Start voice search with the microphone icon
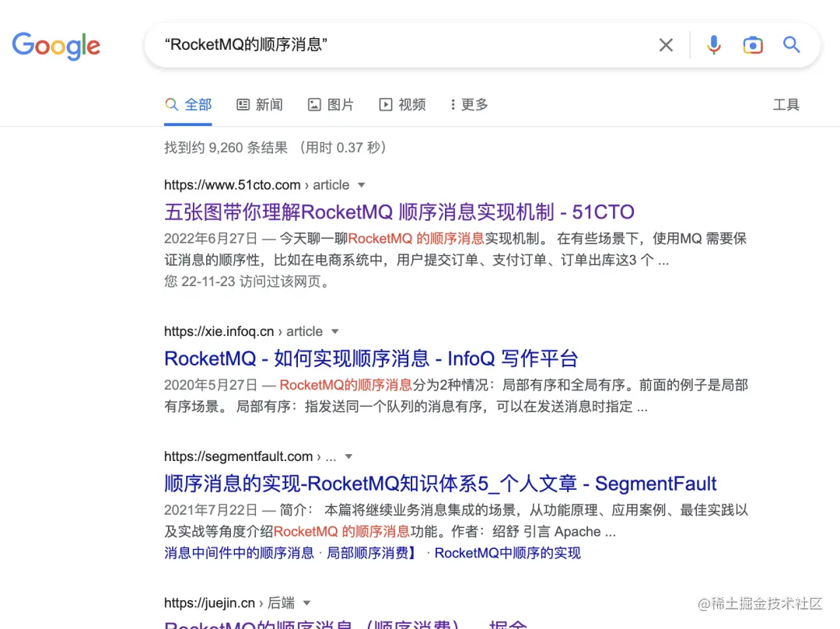Screen dimensions: 840x629 pos(713,45)
